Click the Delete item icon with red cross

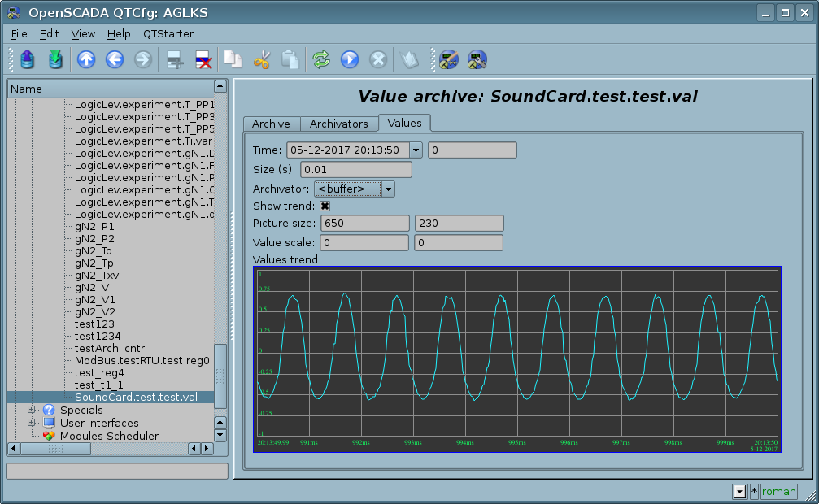click(203, 59)
